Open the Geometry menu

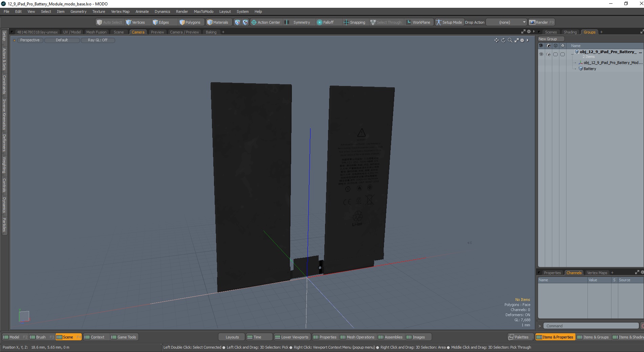pos(78,12)
